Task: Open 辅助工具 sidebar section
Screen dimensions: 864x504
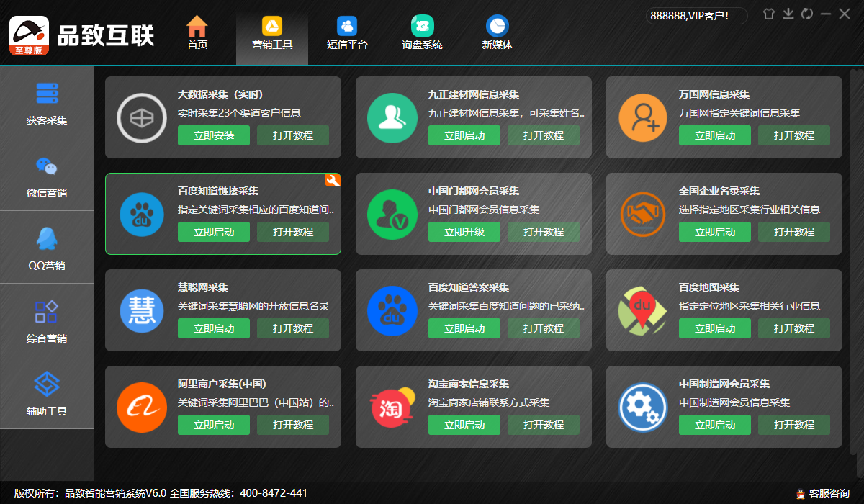Action: point(47,393)
